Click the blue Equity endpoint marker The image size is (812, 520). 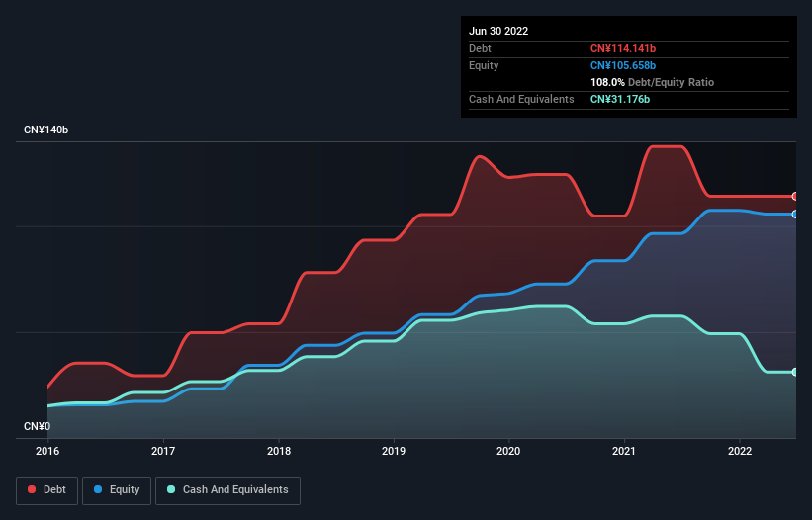(x=795, y=214)
